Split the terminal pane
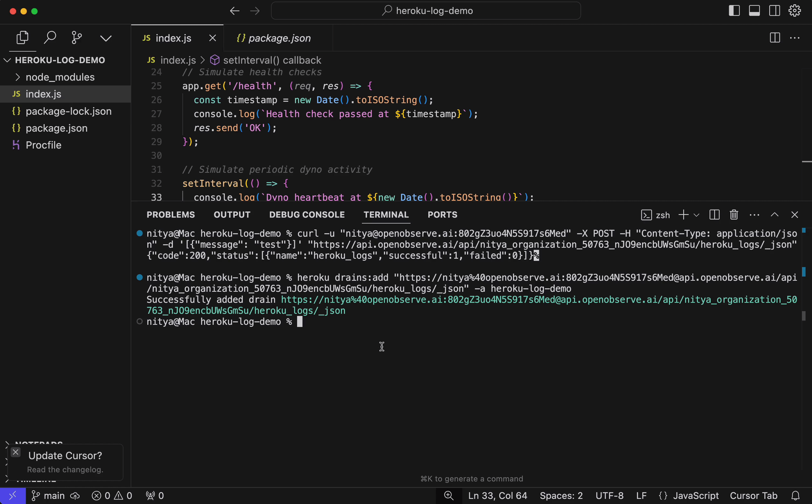Screen dimensions: 812x504 [714, 215]
